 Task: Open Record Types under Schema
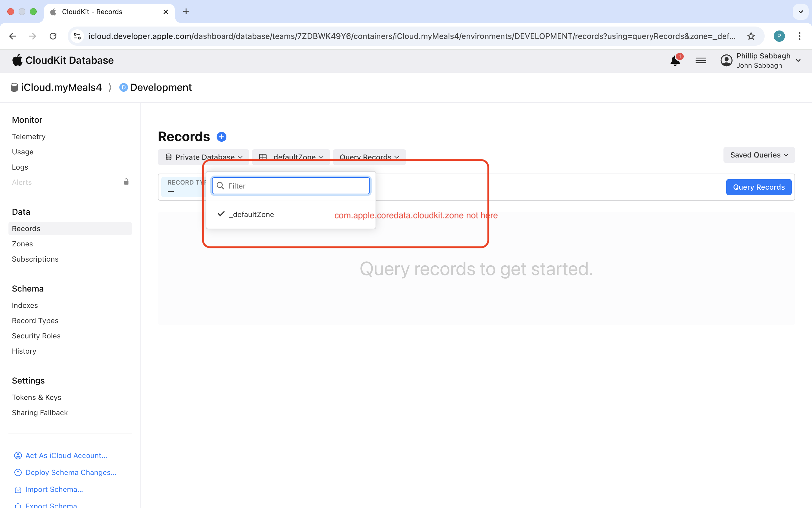click(35, 321)
